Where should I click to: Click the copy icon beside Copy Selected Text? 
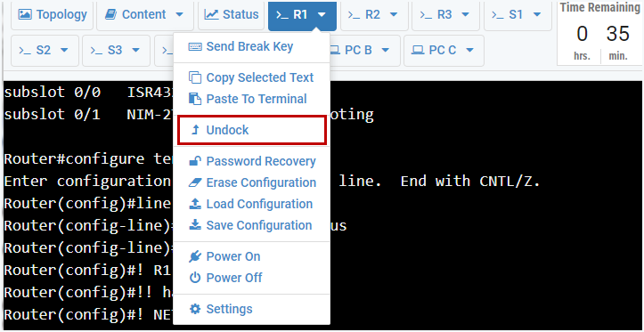195,77
